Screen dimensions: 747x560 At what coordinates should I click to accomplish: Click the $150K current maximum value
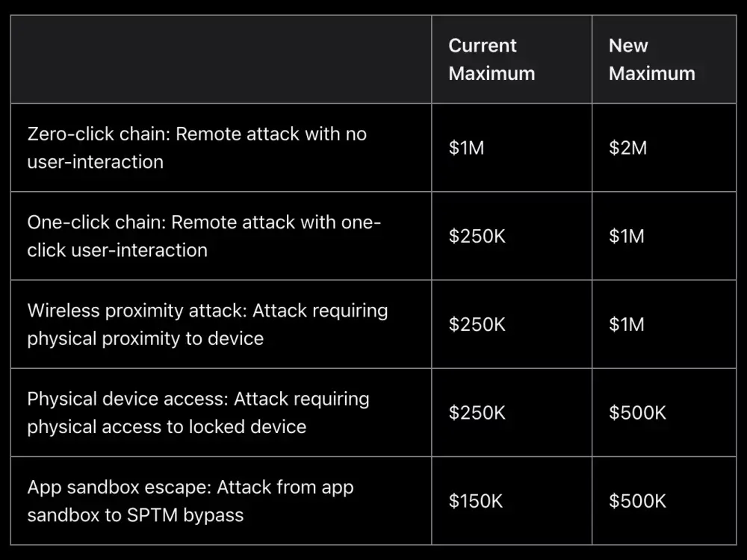tap(477, 500)
